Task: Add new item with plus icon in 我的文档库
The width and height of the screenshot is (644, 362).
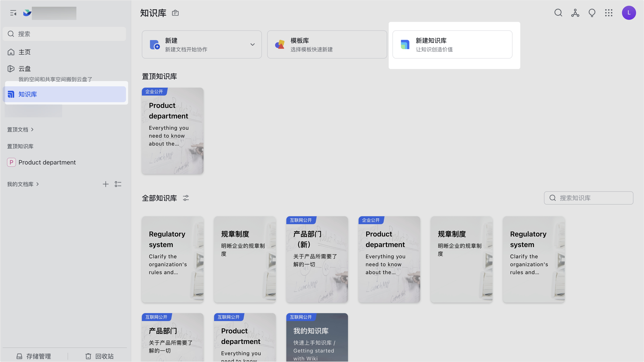Action: (105, 184)
